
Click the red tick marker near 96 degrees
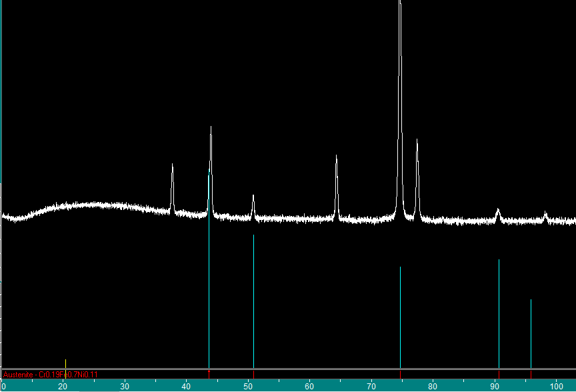click(531, 375)
